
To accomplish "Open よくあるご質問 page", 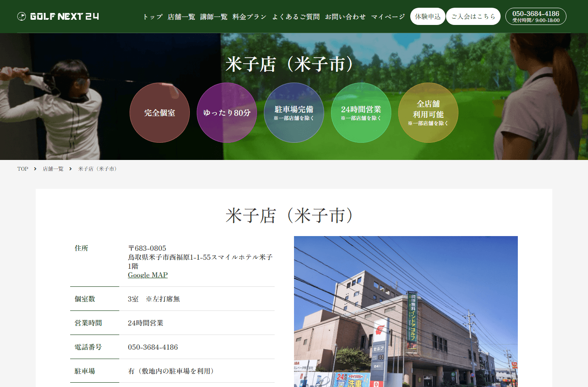I will (296, 17).
